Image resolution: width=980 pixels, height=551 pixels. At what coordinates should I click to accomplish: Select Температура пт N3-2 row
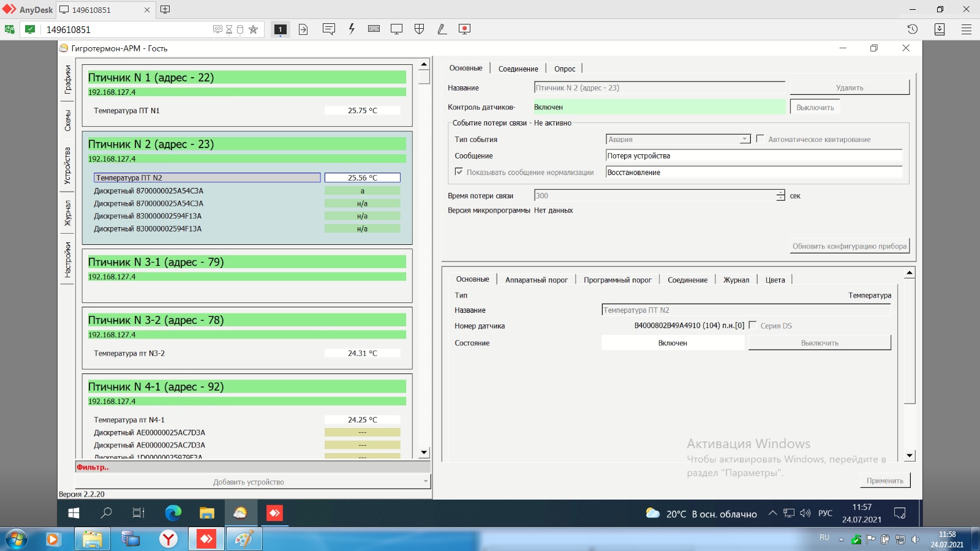point(247,353)
